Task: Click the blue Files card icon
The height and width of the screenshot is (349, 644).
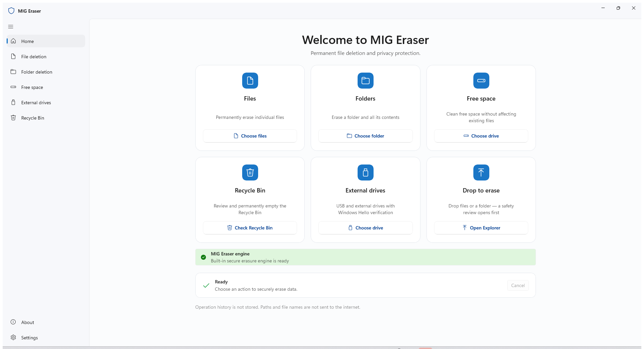Action: click(x=250, y=81)
